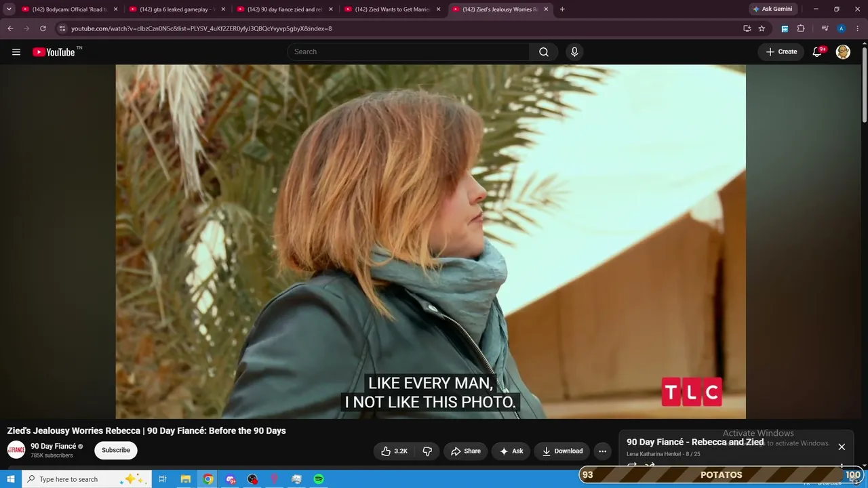Click the Windows taskbar search box
The height and width of the screenshot is (488, 868).
pyautogui.click(x=86, y=479)
